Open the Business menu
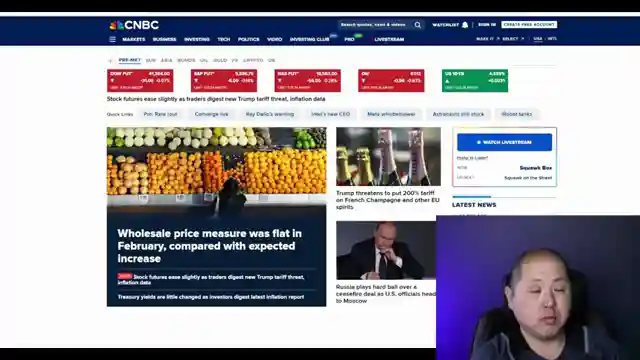This screenshot has width=640, height=360. [164, 40]
